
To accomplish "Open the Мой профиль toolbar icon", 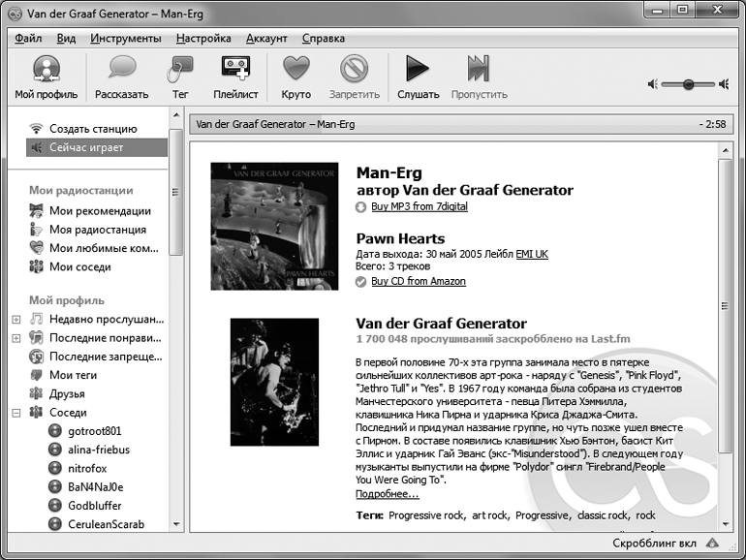I will 40,70.
